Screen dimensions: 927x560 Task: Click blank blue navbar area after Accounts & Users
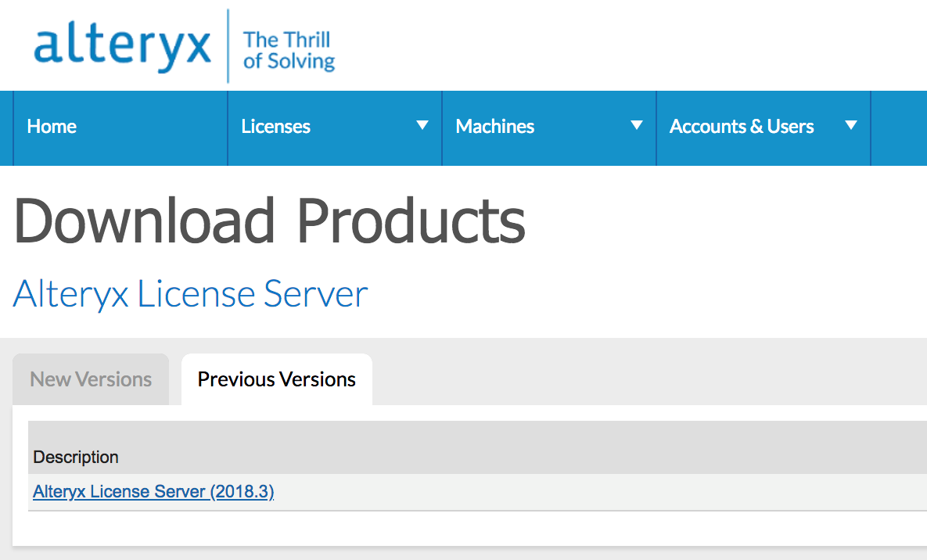(900, 127)
